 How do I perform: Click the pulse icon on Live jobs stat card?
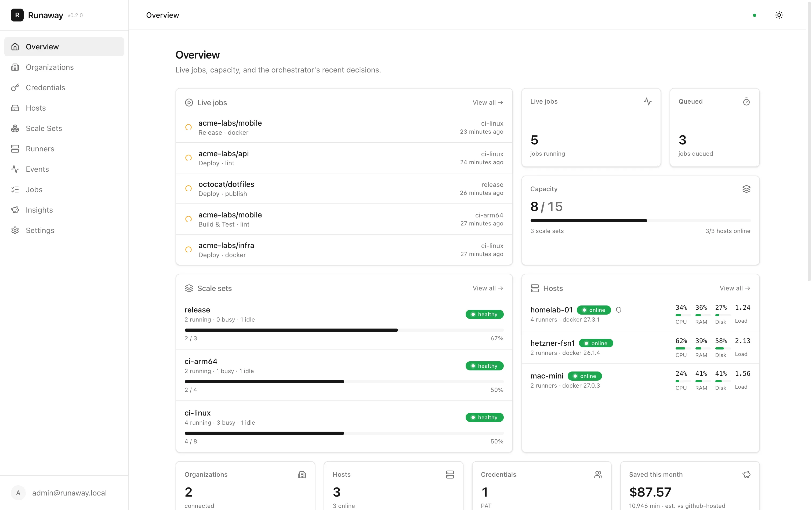click(x=647, y=101)
